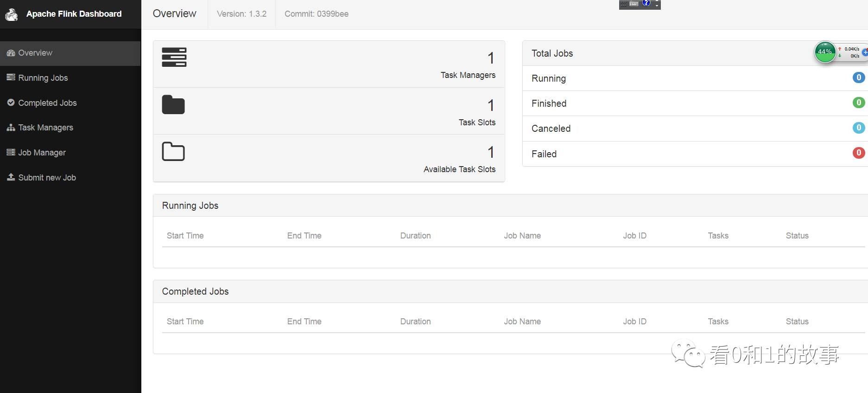Screen dimensions: 868x393
Task: Click Job ID header in Completed Jobs table
Action: (635, 322)
